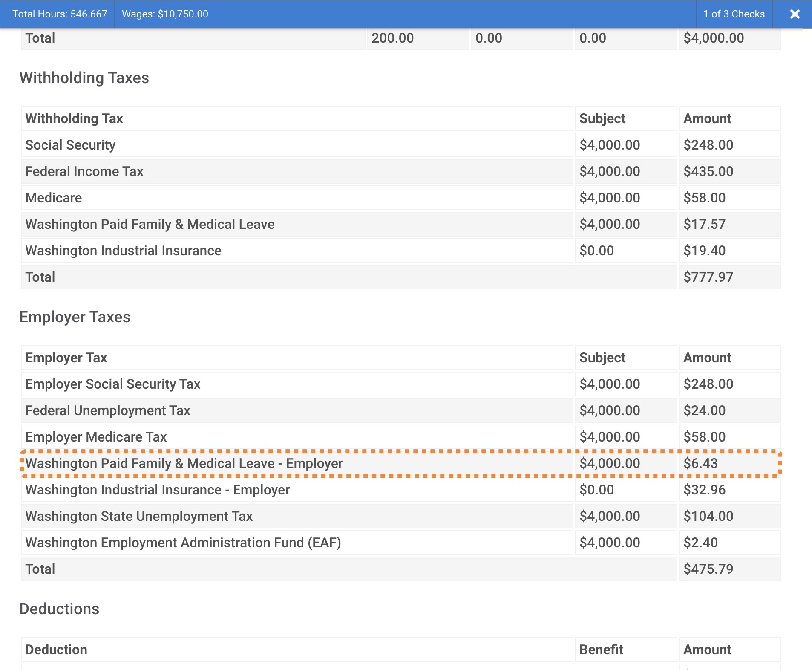Click the employer taxes total $475.79

point(708,569)
